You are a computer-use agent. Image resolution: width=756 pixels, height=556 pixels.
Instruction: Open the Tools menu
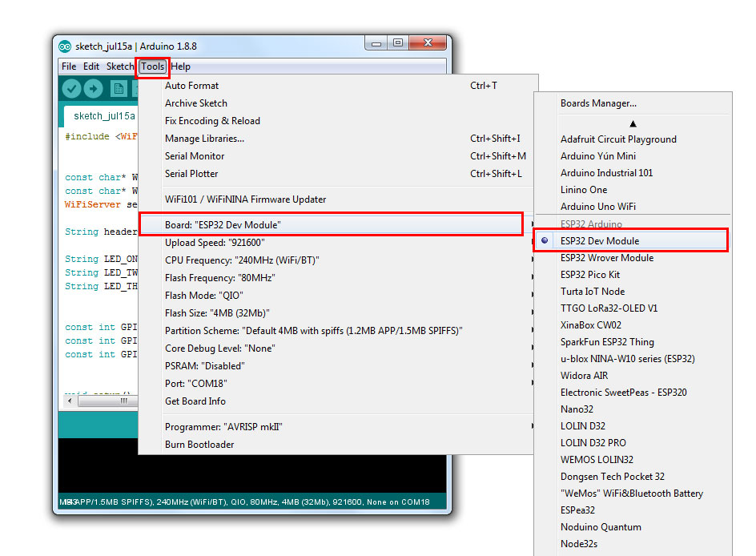[153, 66]
